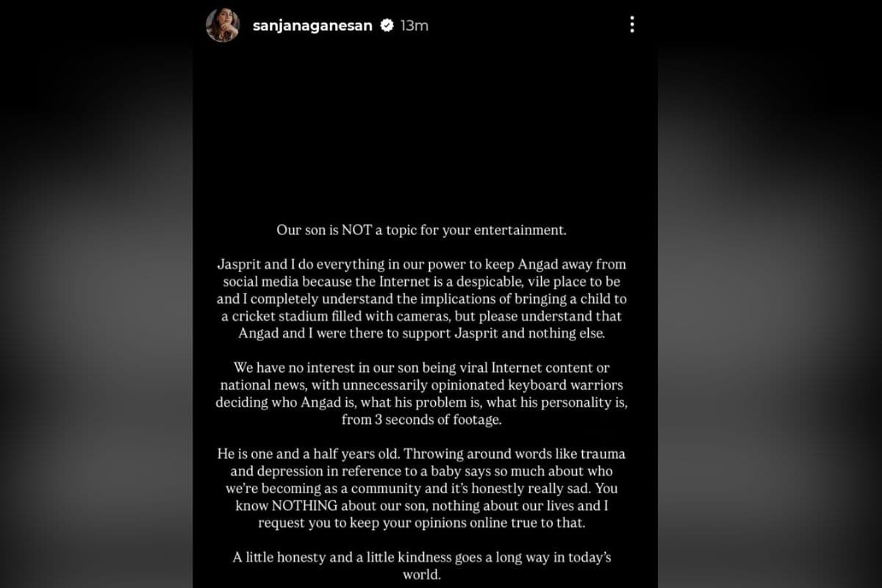Tap the text 'from 3 seconds of footage.'
Viewport: 882px width, 588px height.
coord(422,420)
